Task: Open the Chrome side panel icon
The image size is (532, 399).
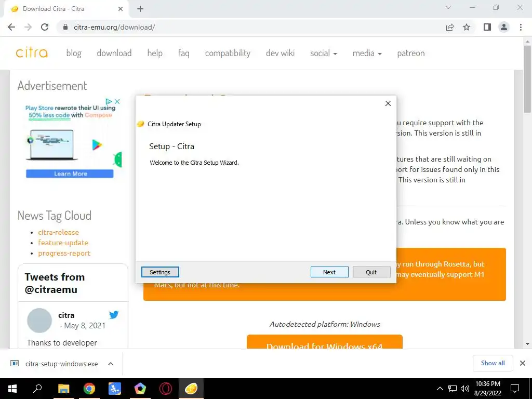Action: click(487, 27)
